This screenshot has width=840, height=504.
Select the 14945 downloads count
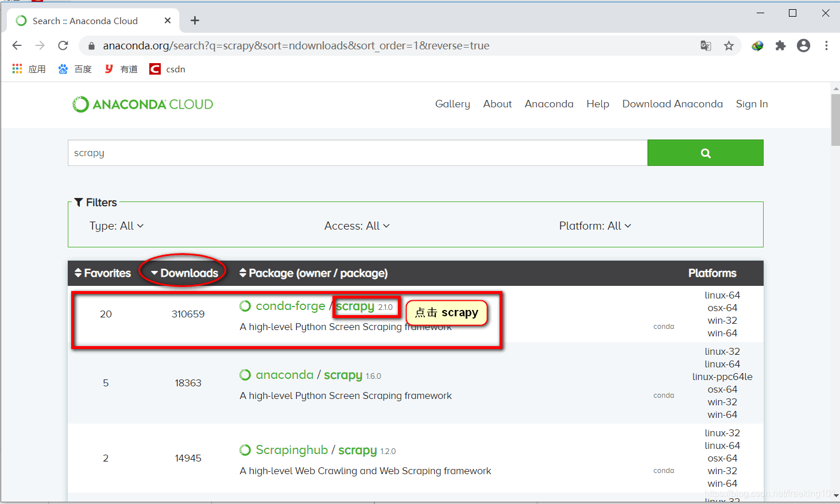188,458
